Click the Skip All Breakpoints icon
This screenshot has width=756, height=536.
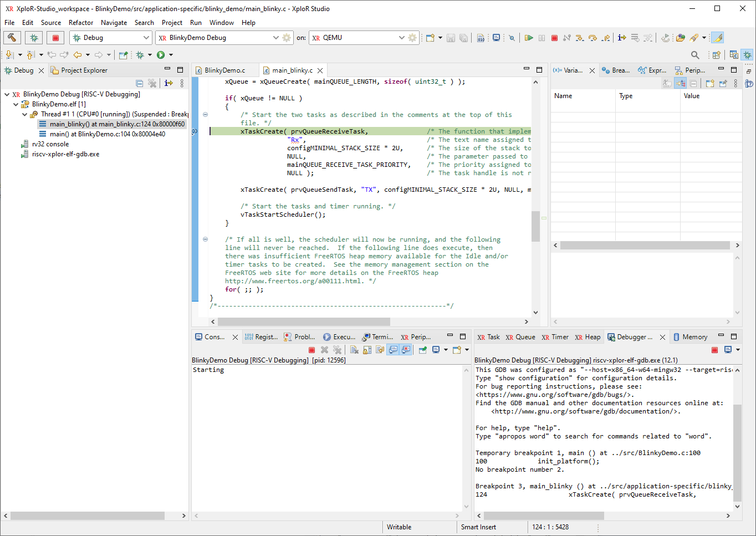pos(512,38)
